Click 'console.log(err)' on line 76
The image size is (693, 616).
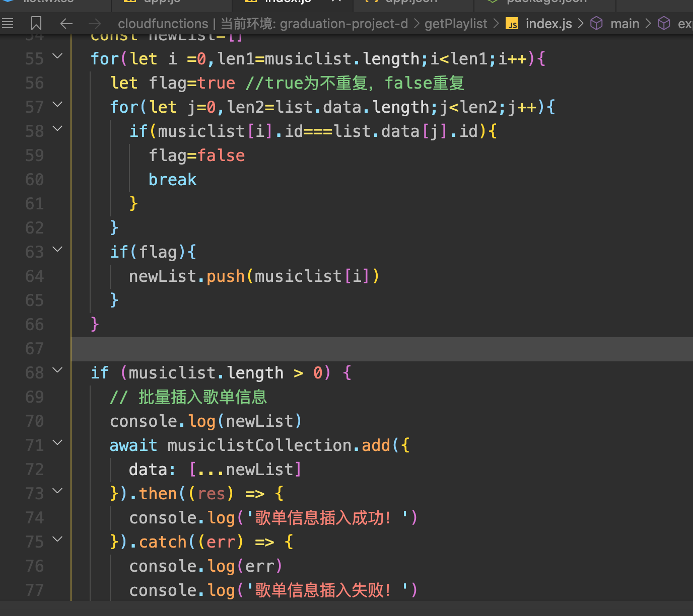[206, 566]
